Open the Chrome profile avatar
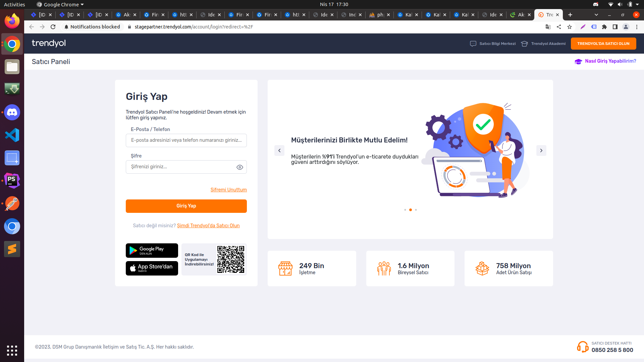644x362 pixels. click(x=626, y=27)
